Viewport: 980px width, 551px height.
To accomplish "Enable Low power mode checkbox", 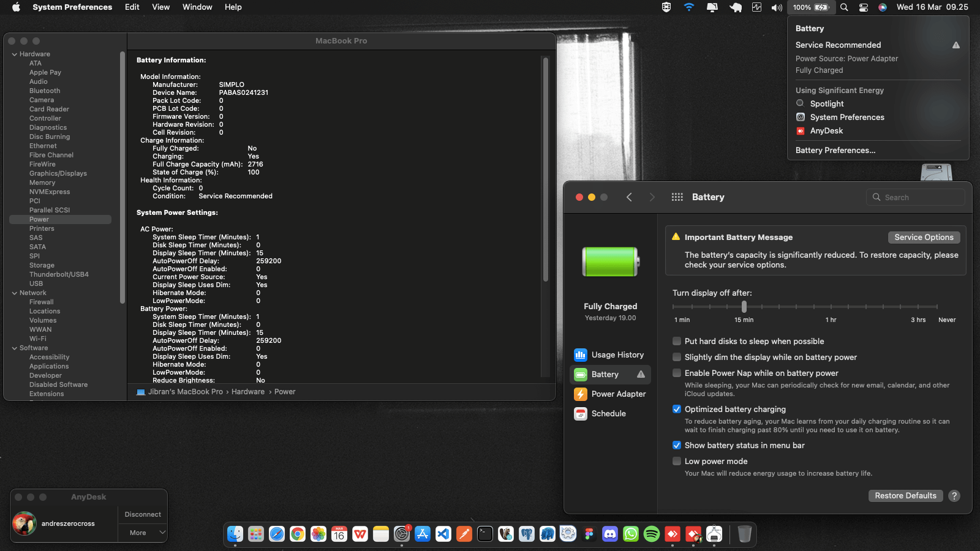I will (677, 462).
